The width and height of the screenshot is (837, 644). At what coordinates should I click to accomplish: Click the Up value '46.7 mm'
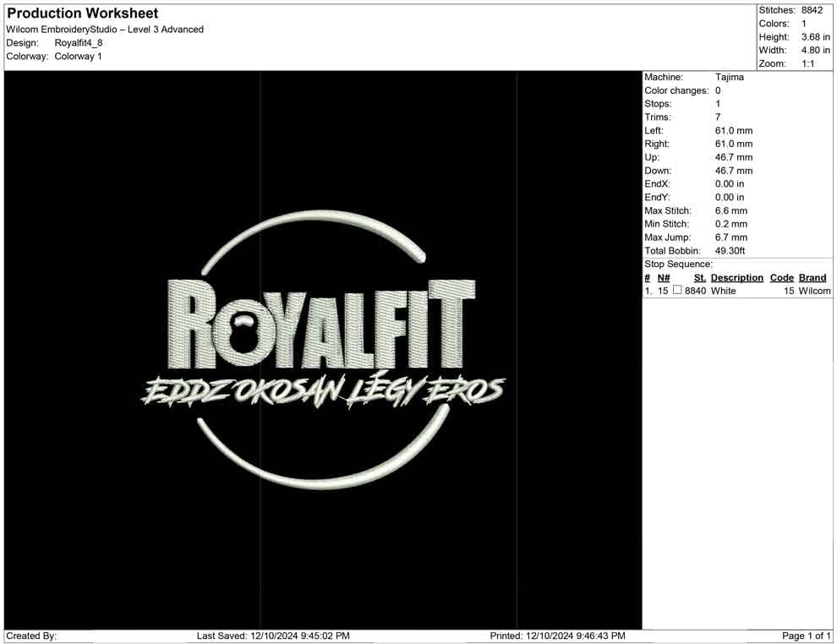[734, 157]
